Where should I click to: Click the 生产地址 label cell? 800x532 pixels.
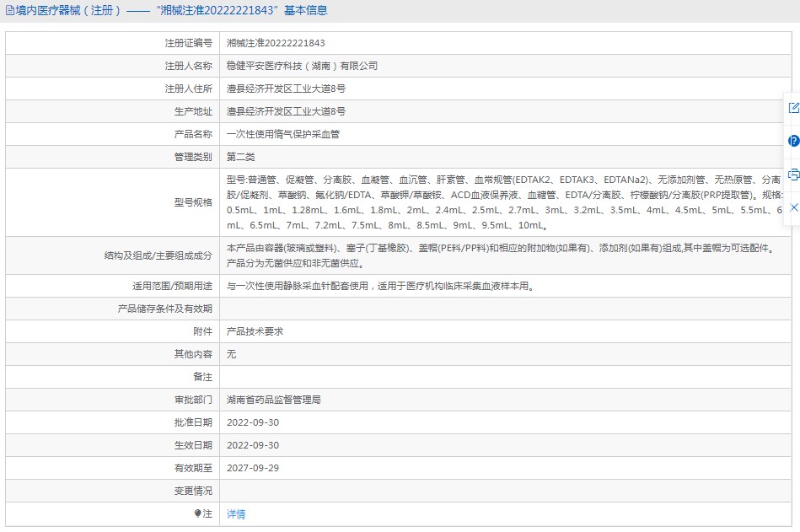coord(113,111)
